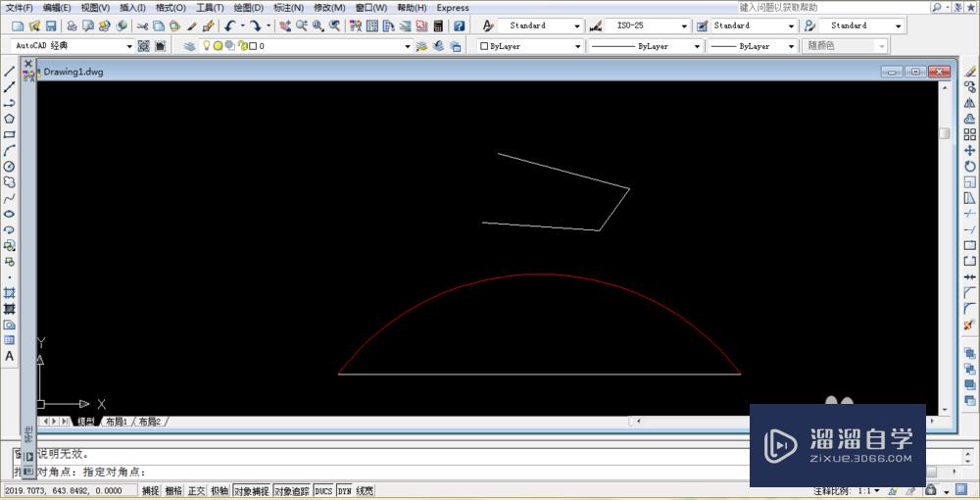Click the Undo arrow icon
The image size is (980, 500).
coord(231,26)
